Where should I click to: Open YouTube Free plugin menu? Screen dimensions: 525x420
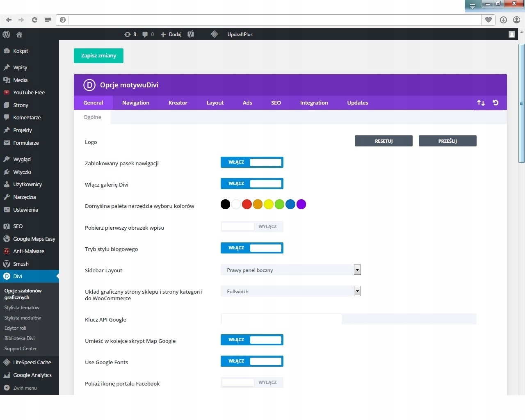point(30,92)
